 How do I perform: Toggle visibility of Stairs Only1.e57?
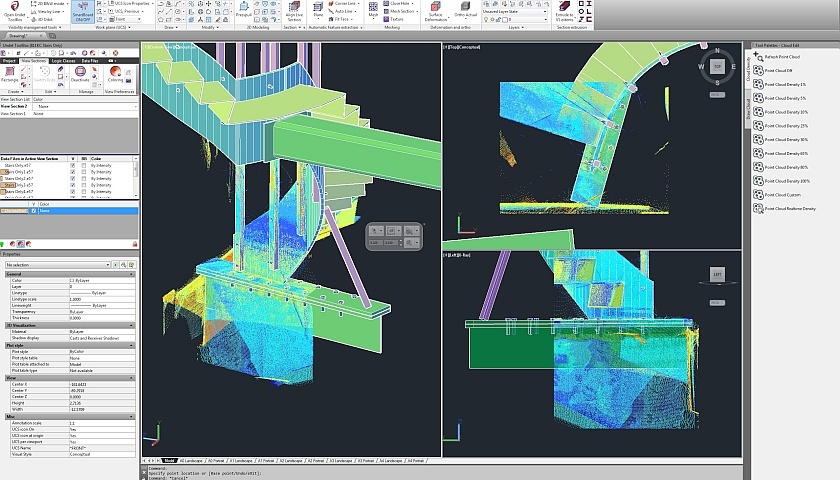pyautogui.click(x=73, y=172)
